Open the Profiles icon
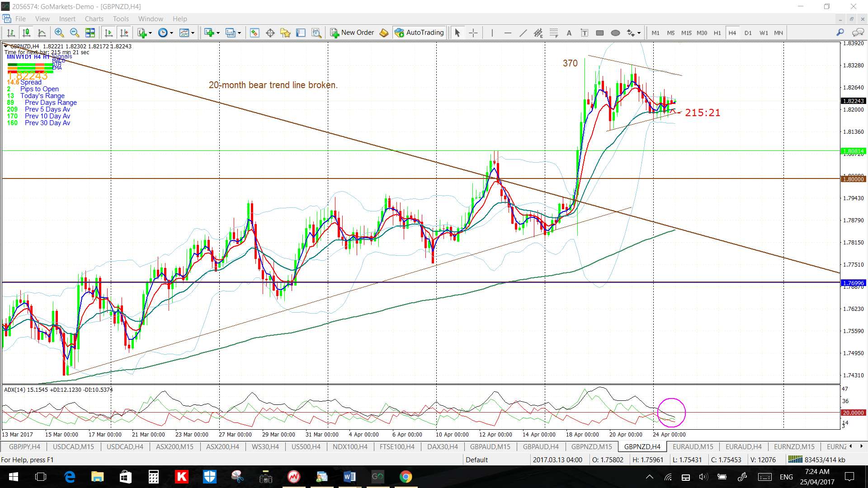The width and height of the screenshot is (868, 488). click(230, 33)
